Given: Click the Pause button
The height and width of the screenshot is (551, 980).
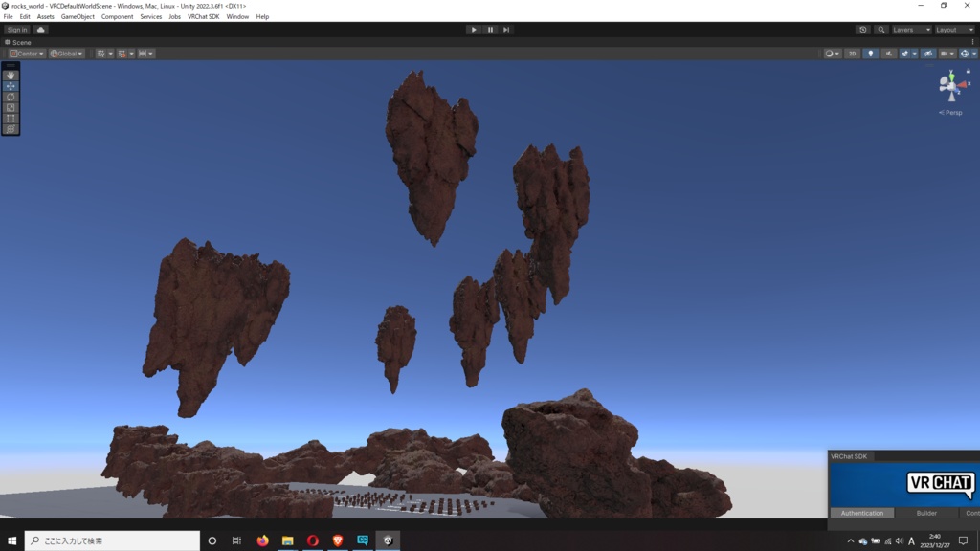Looking at the screenshot, I should tap(490, 30).
